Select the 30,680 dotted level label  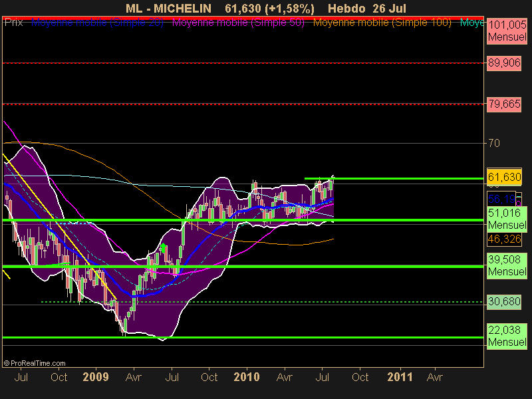point(504,302)
